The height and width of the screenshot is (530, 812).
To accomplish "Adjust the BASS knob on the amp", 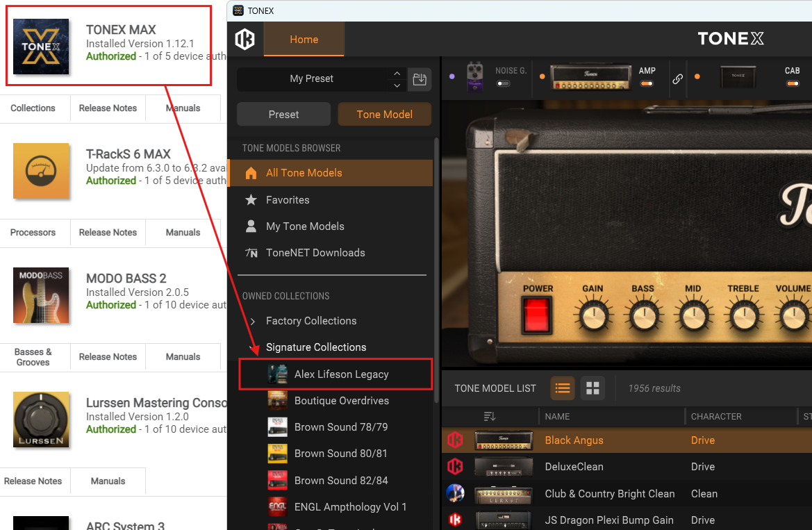I will [x=643, y=315].
